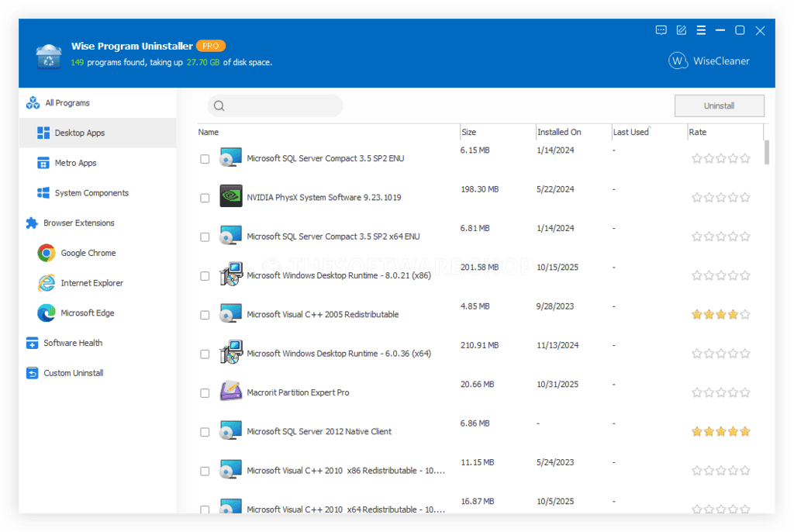Open the feedback chat icon in titlebar
The height and width of the screenshot is (532, 794).
(661, 29)
